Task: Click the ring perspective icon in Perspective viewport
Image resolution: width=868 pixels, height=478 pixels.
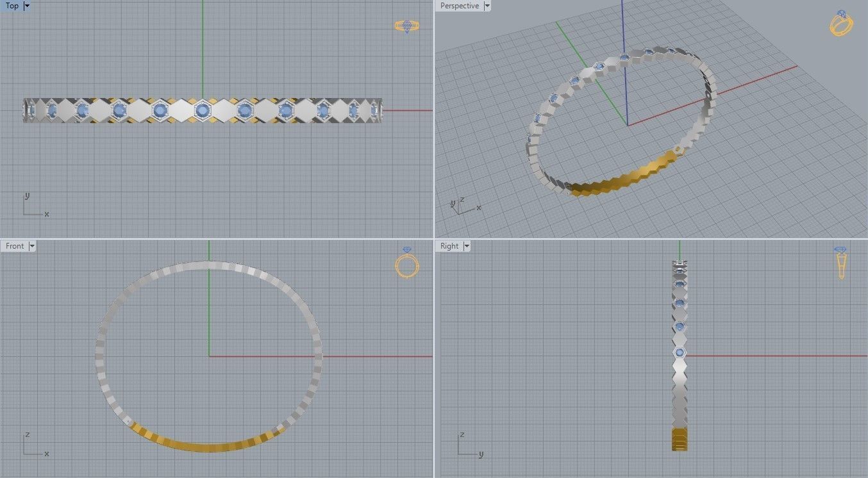Action: (x=841, y=23)
